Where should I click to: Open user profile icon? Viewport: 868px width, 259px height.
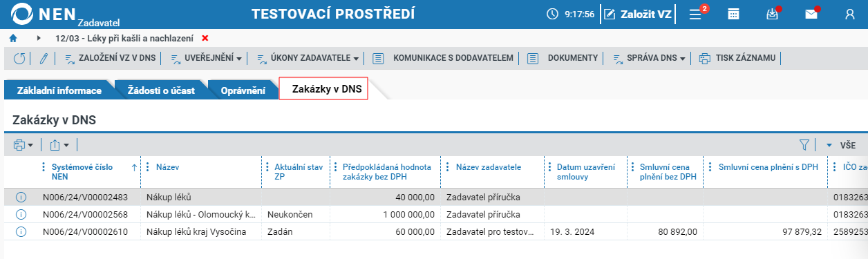(850, 14)
